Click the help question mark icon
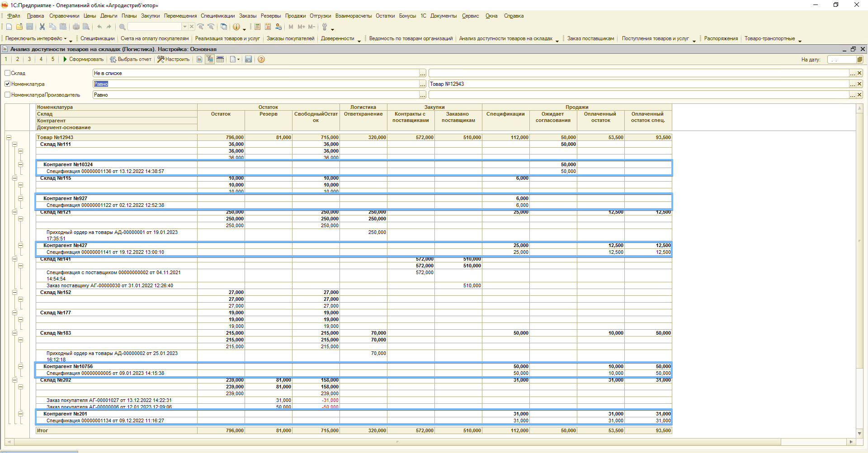The image size is (868, 453). (x=261, y=60)
